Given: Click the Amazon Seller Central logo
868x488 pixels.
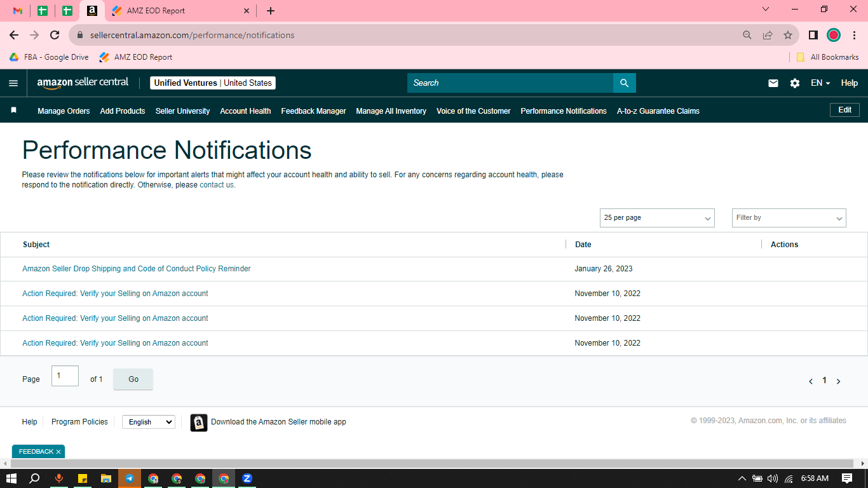Looking at the screenshot, I should 83,83.
